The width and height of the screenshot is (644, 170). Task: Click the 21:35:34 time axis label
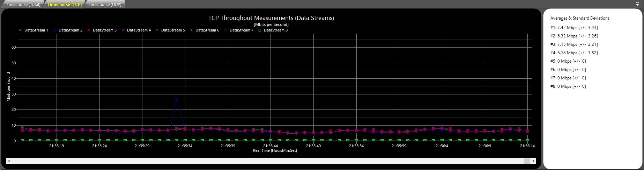pos(185,146)
